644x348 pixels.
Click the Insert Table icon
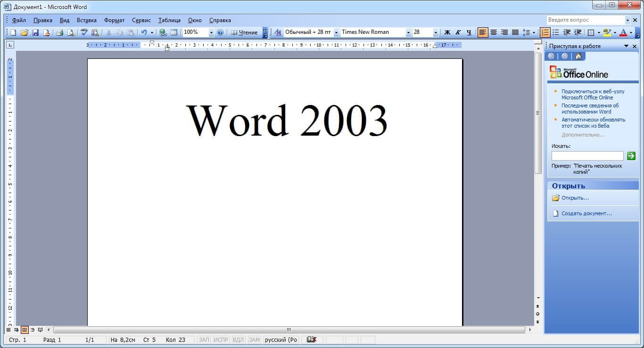[174, 32]
